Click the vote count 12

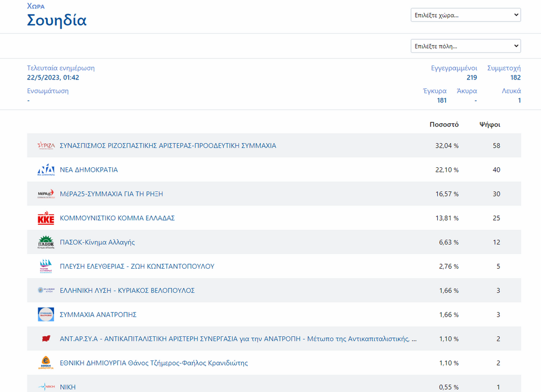496,242
